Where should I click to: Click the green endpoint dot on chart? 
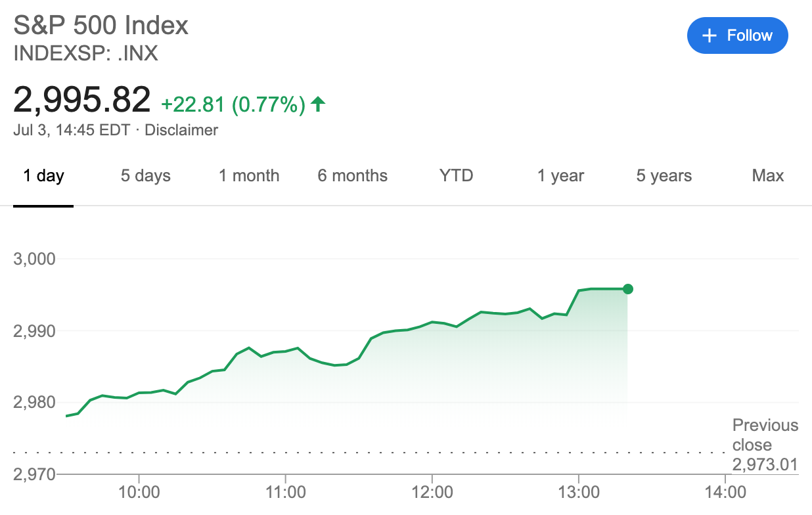(x=627, y=289)
